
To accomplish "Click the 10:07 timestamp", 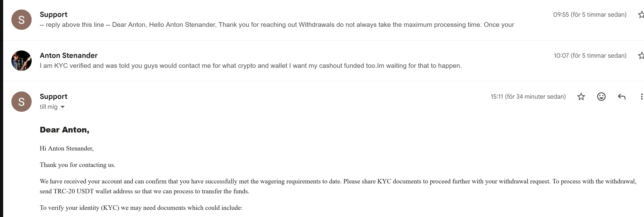I will (x=590, y=56).
